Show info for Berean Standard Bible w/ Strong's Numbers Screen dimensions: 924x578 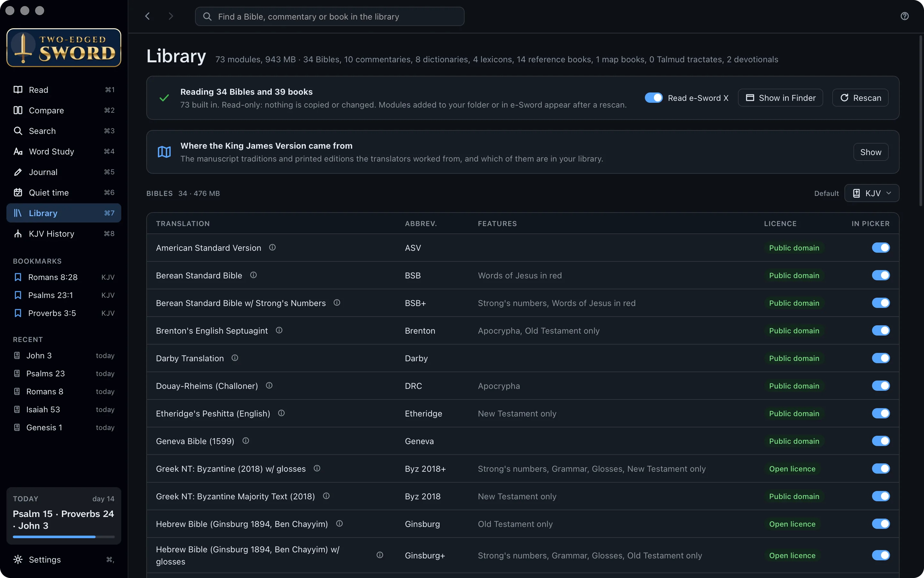(337, 302)
